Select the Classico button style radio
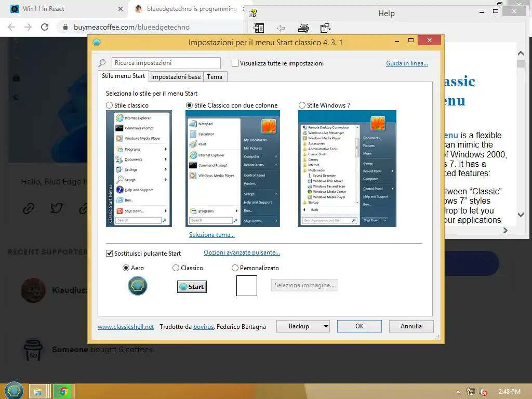 click(x=176, y=268)
